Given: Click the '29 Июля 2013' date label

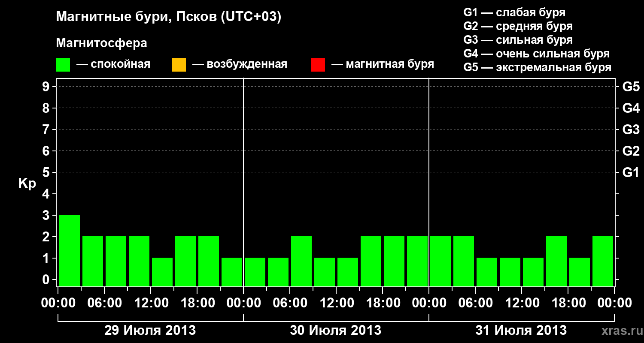Looking at the screenshot, I should click(150, 331).
